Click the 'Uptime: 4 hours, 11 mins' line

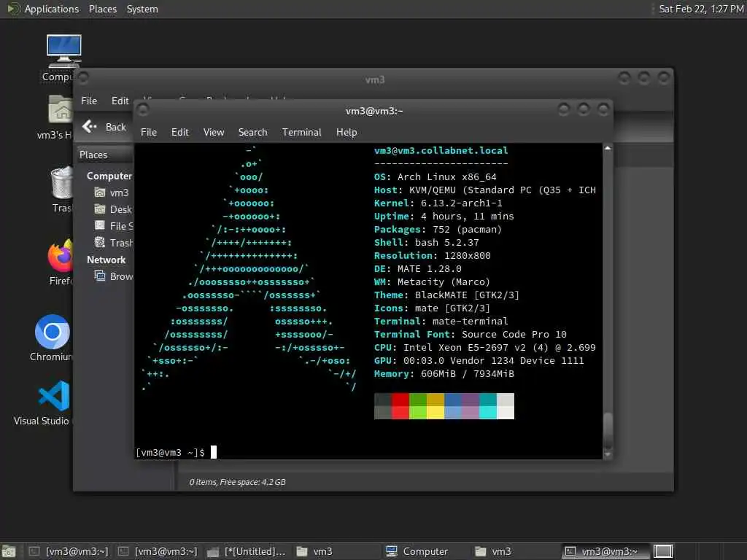pos(444,216)
